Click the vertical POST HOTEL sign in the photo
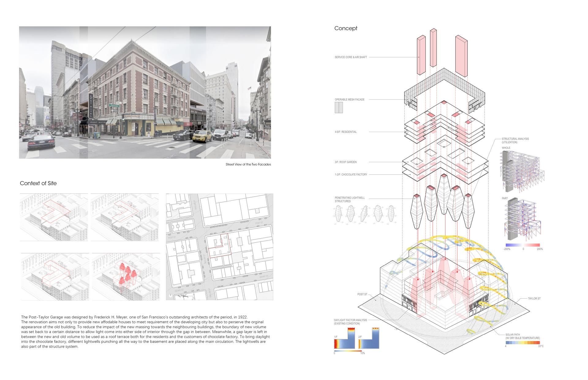The height and width of the screenshot is (380, 588). pos(91,106)
